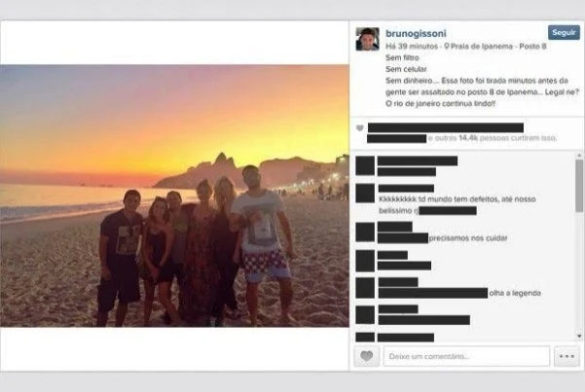Click avatar beside 'td mundo tem defeitos' comment

tap(365, 194)
